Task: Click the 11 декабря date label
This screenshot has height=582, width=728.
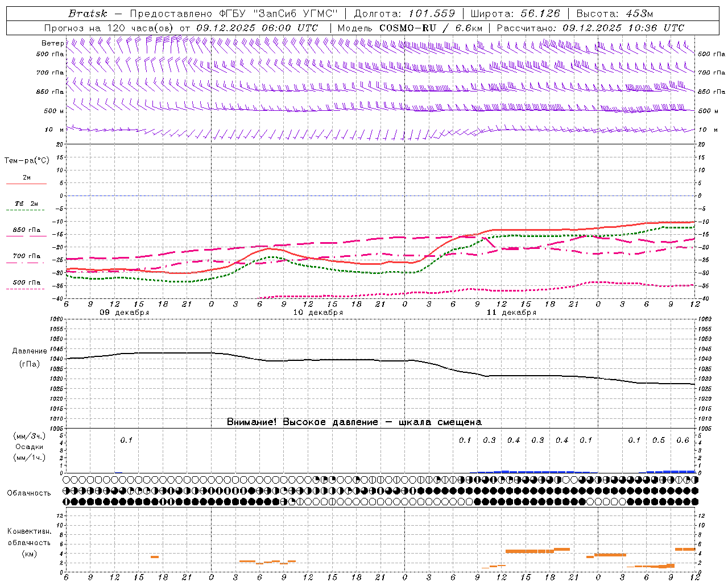Action: [x=511, y=313]
